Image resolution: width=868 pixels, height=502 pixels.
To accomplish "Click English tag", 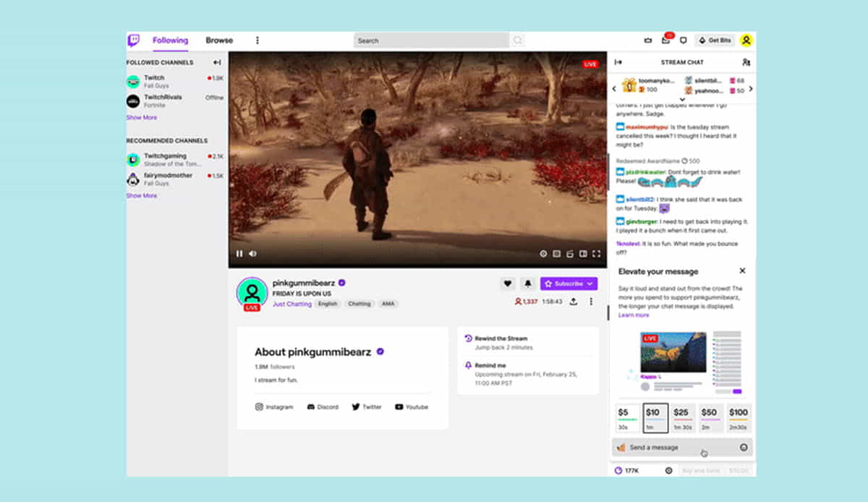I will tap(328, 304).
